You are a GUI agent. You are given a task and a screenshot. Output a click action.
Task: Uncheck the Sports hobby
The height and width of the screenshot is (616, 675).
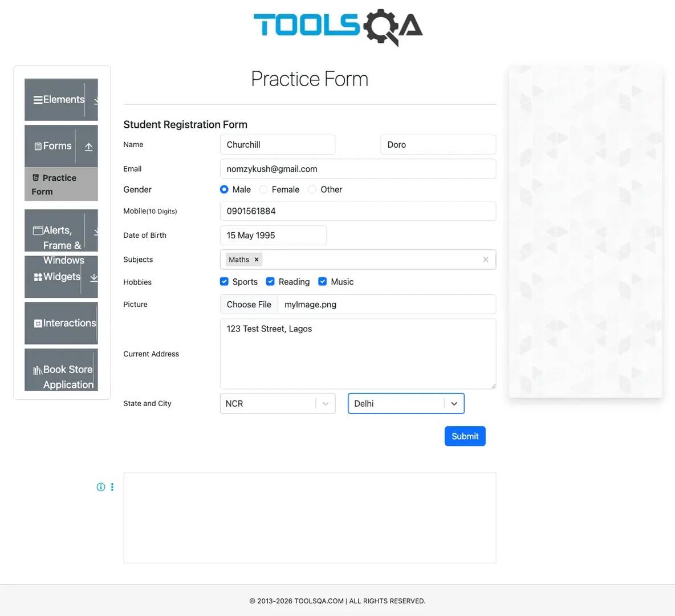point(224,282)
